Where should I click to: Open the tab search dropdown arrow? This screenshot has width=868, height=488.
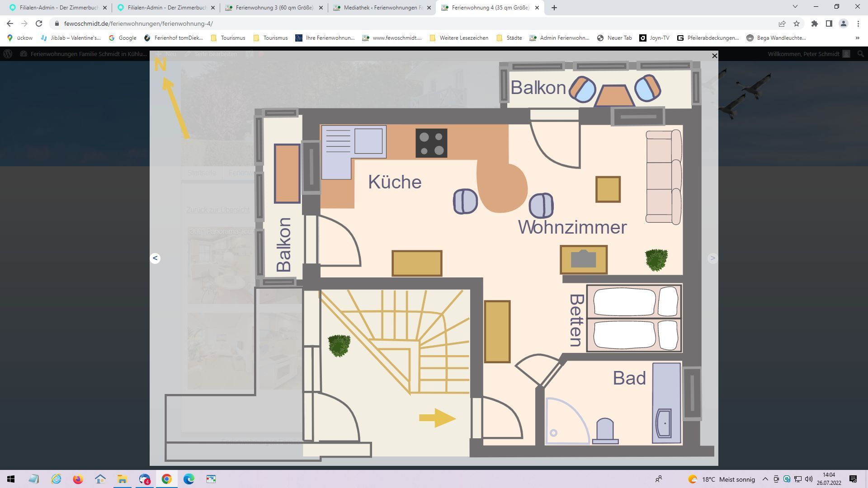(795, 7)
